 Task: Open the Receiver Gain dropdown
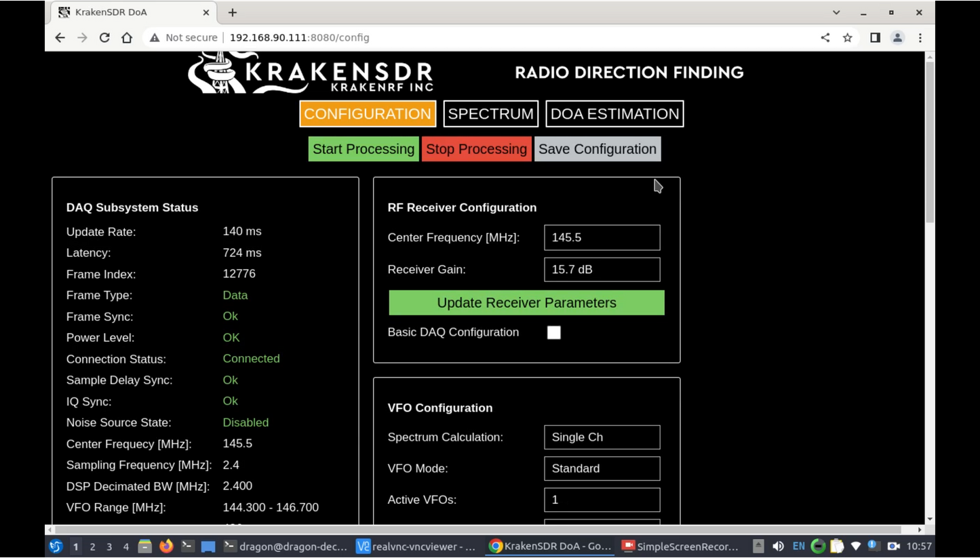(x=602, y=270)
